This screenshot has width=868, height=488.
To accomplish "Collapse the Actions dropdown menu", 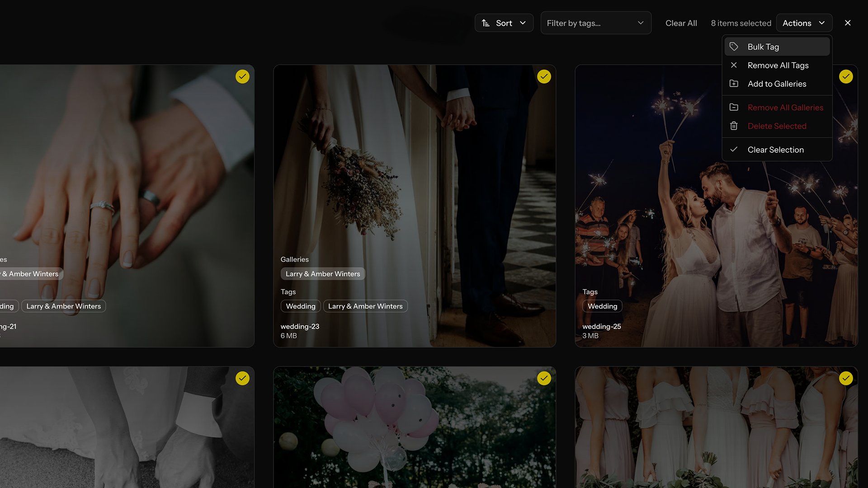I will tap(804, 23).
